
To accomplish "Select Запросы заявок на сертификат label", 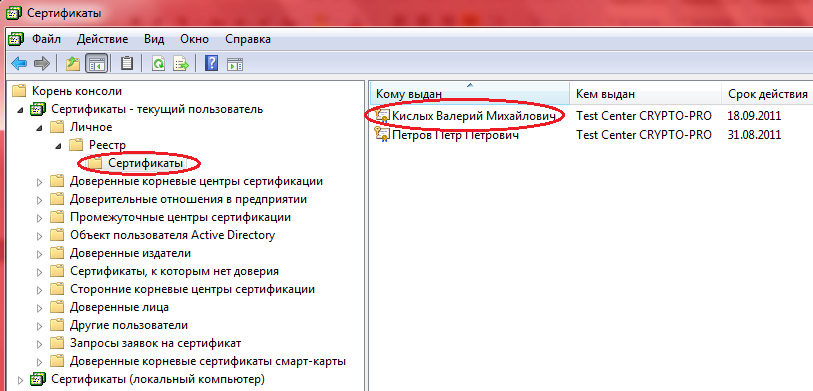I will 156,343.
